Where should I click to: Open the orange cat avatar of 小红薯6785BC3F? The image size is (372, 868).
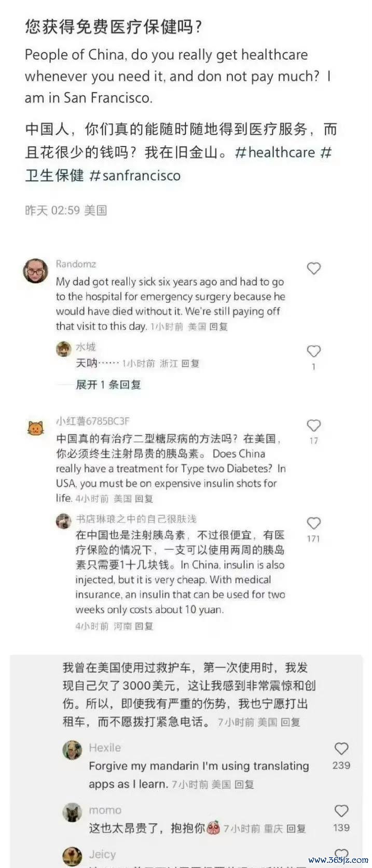coord(36,428)
